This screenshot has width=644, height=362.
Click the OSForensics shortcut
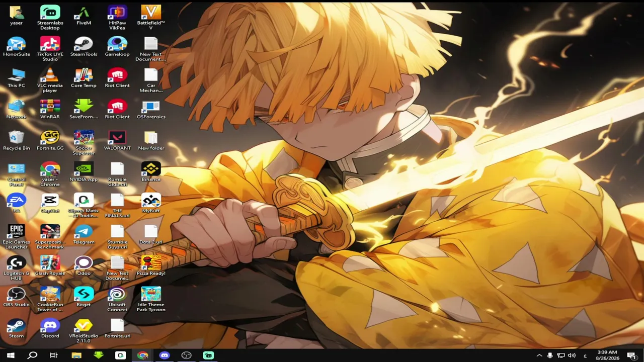click(151, 109)
